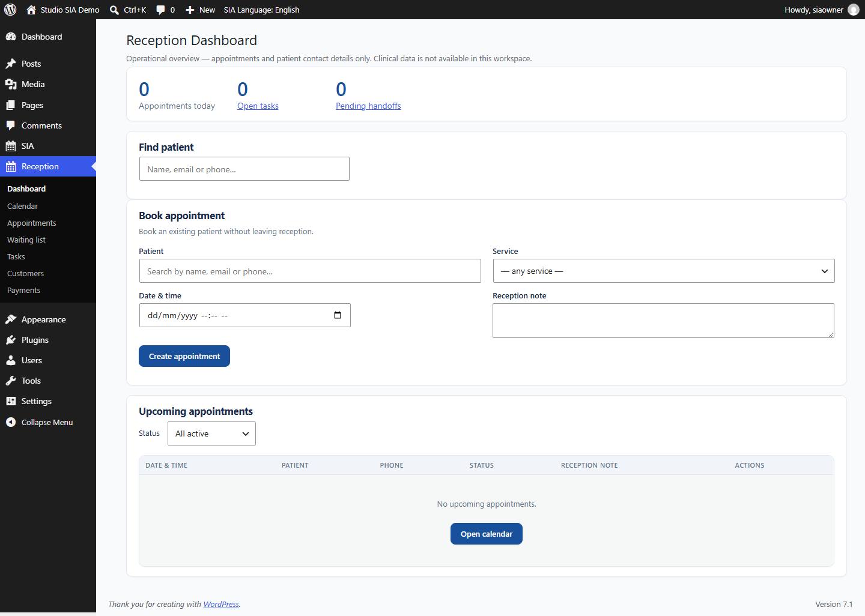Click the STATUS column header

pos(482,465)
